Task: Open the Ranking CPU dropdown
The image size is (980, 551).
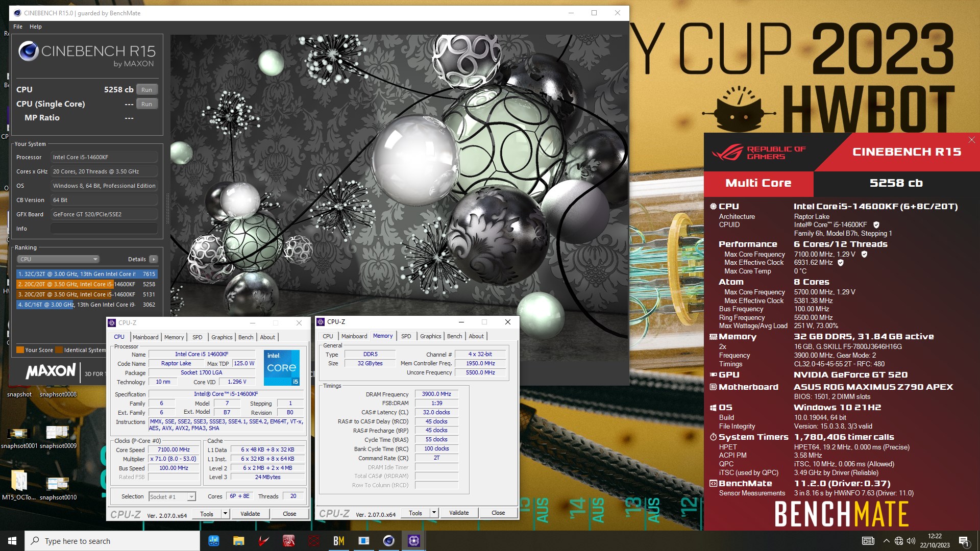Action: click(x=58, y=259)
